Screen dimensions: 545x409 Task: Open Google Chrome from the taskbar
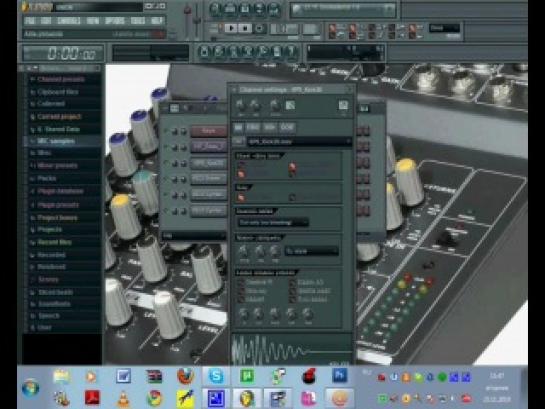pyautogui.click(x=155, y=399)
